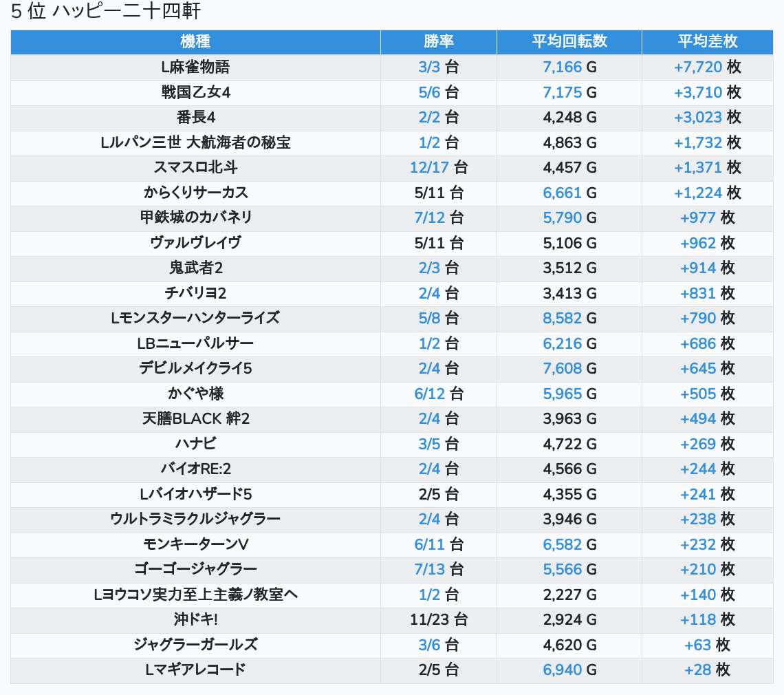The width and height of the screenshot is (784, 695).
Task: Click the +7,720 枚 average difference value
Action: 708,67
